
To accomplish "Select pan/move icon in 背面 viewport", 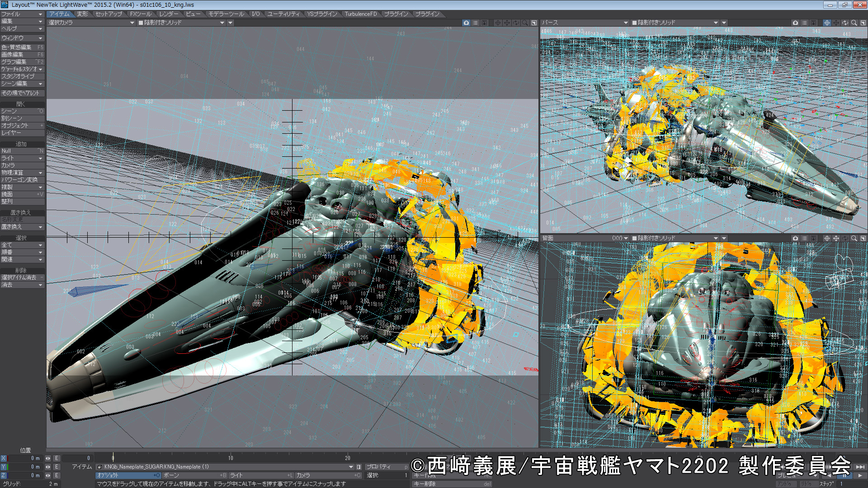I will click(836, 238).
